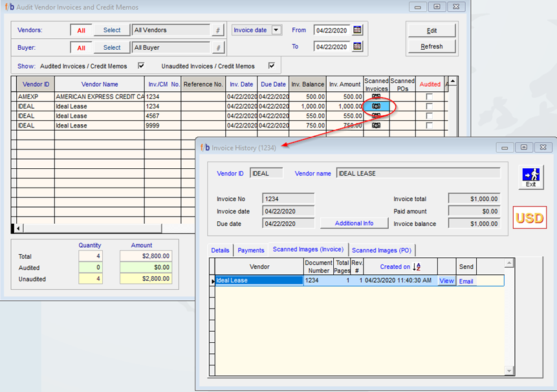Click the Additional Info button

tap(354, 223)
